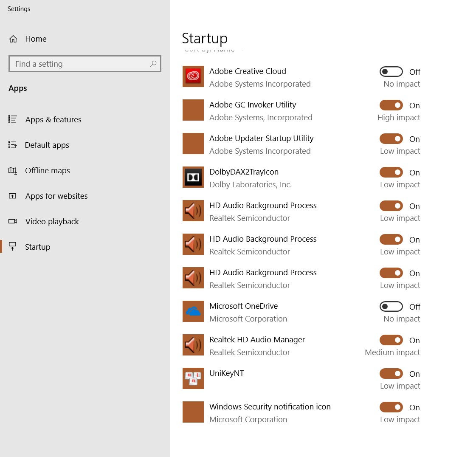Click the UniKeyNT label text
This screenshot has width=476, height=457.
(226, 373)
